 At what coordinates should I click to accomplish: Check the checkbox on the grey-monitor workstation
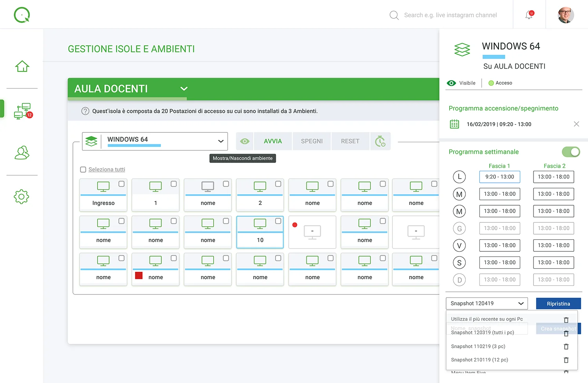[x=226, y=184]
